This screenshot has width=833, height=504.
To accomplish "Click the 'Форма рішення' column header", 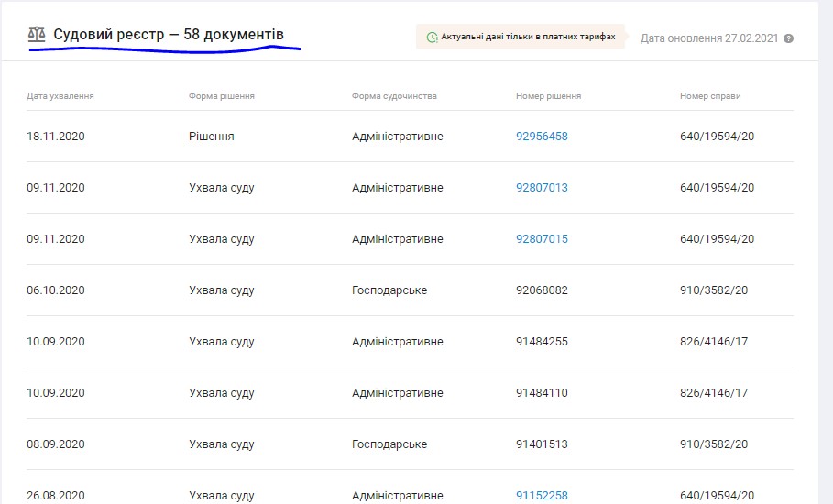I will tap(221, 96).
